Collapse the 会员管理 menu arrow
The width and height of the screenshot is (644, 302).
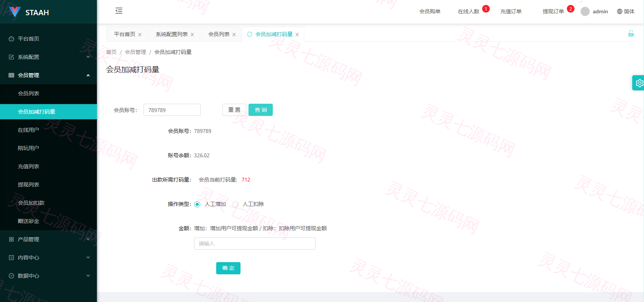click(88, 75)
